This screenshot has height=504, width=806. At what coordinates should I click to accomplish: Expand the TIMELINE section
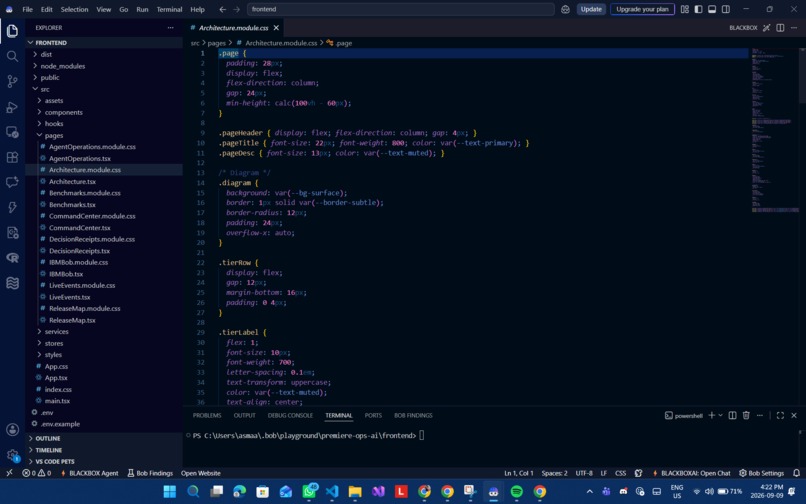pyautogui.click(x=48, y=450)
